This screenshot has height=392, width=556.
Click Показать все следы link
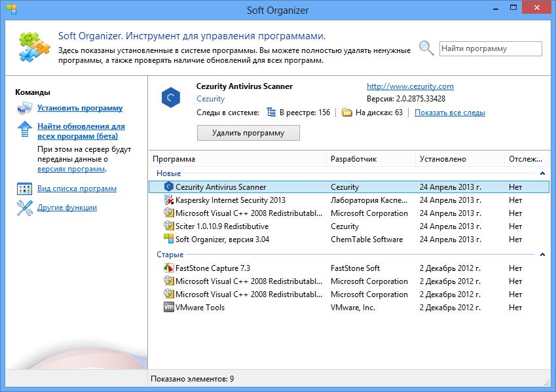pos(450,113)
